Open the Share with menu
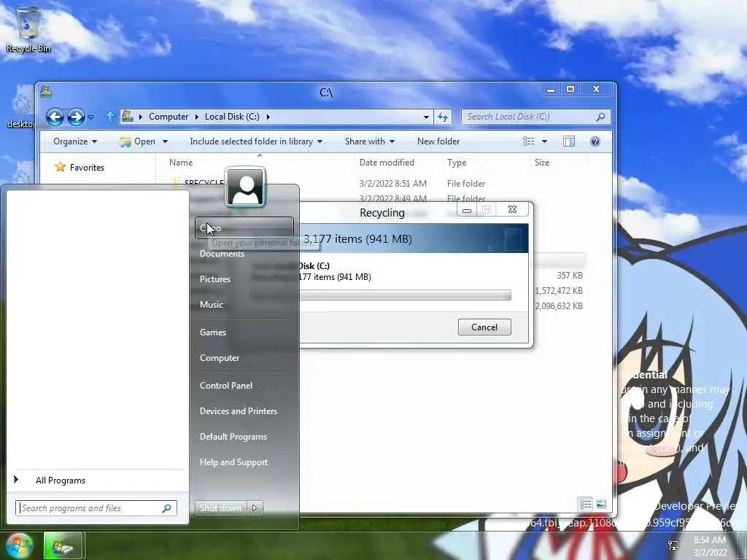This screenshot has height=560, width=747. point(370,141)
